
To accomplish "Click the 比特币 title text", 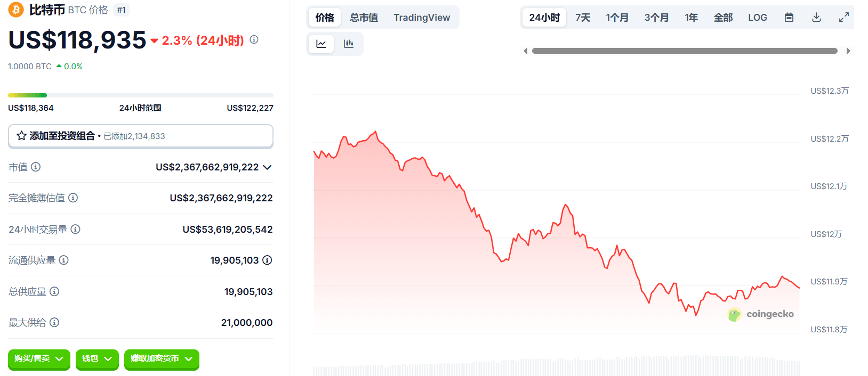I will pyautogui.click(x=47, y=10).
